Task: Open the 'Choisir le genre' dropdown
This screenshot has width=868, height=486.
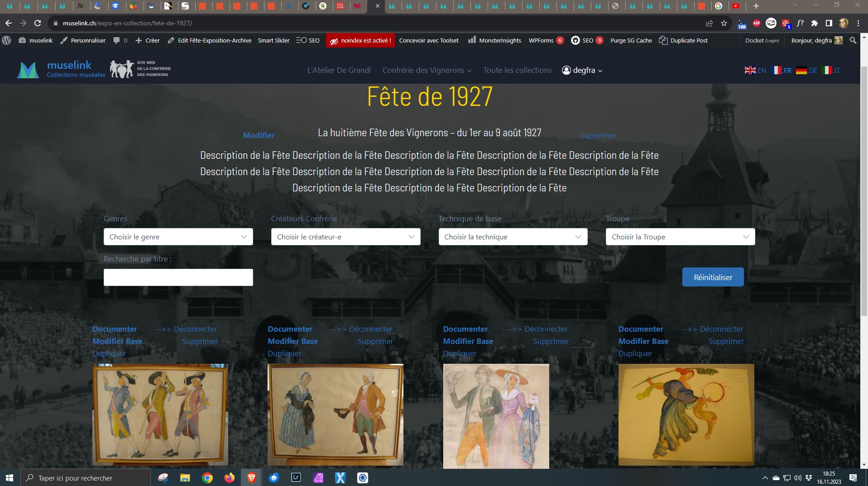Action: coord(178,237)
